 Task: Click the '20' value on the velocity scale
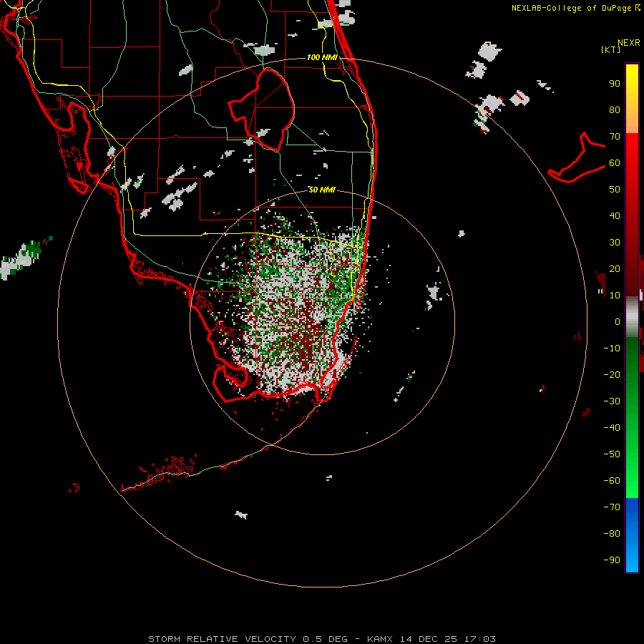point(615,268)
